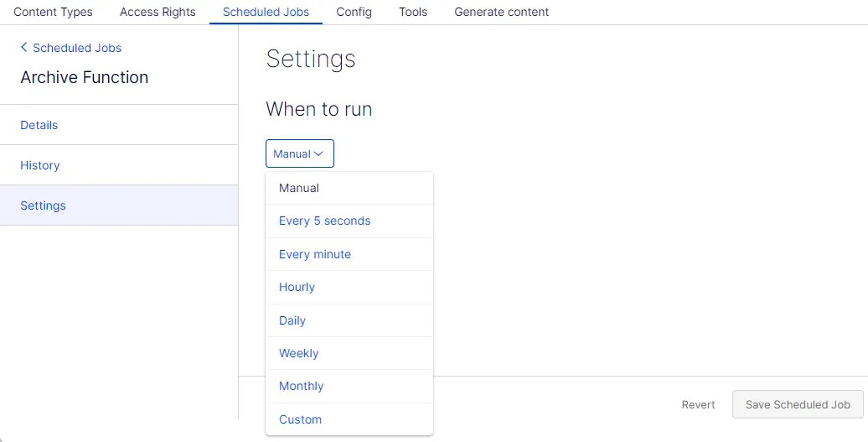Screen dimensions: 868x442
Task: Select the Scheduled Jobs tab
Action: tap(266, 12)
